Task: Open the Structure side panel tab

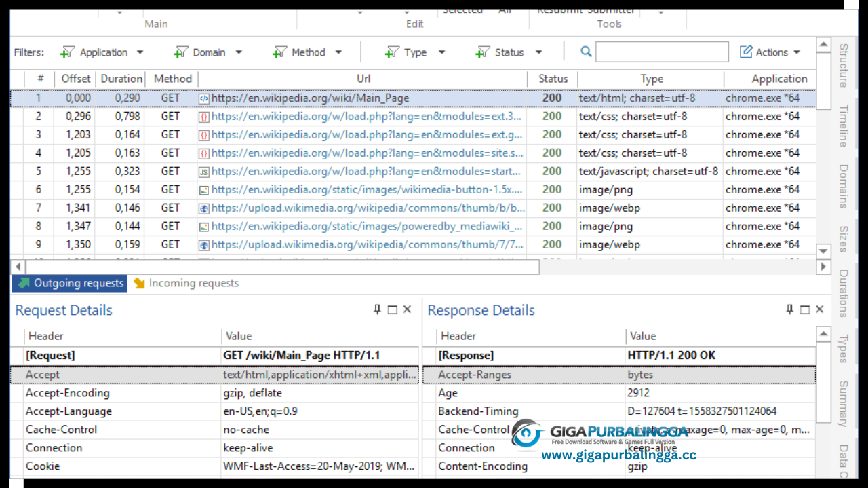Action: click(x=843, y=66)
